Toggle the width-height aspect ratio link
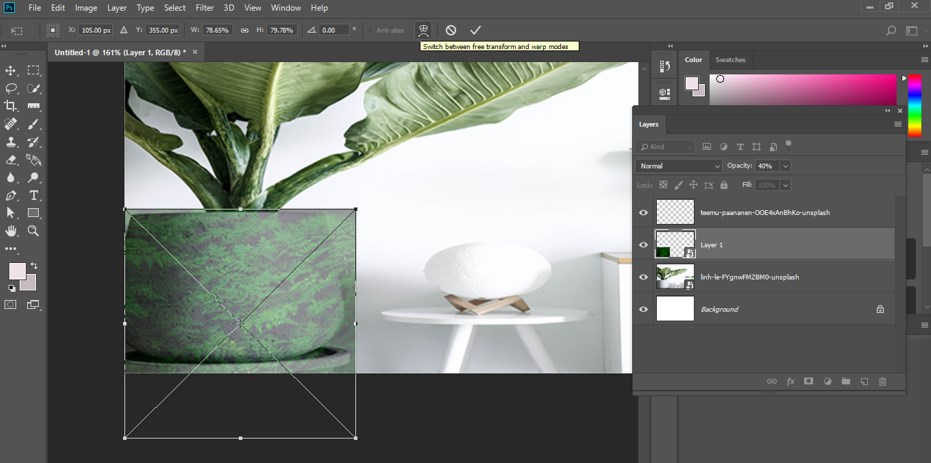Viewport: 931px width, 463px height. 244,31
